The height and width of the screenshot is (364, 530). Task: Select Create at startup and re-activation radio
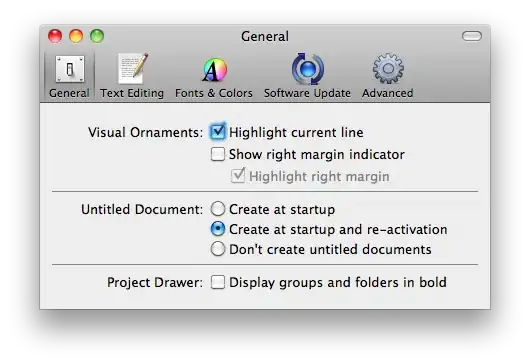click(x=218, y=229)
